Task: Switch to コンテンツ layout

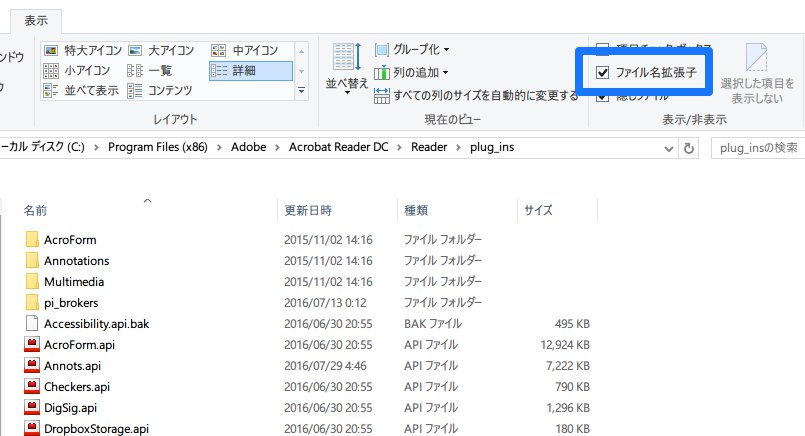Action: point(160,90)
